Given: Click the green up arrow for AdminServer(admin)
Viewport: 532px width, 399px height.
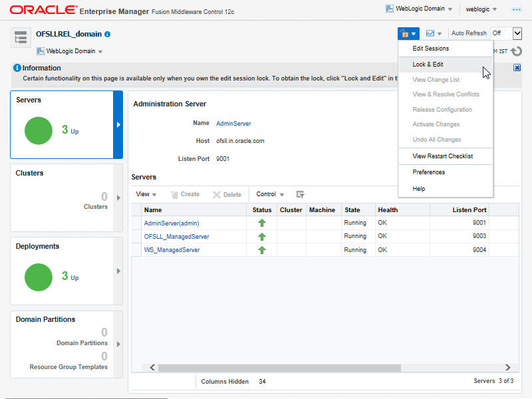Looking at the screenshot, I should [x=261, y=223].
